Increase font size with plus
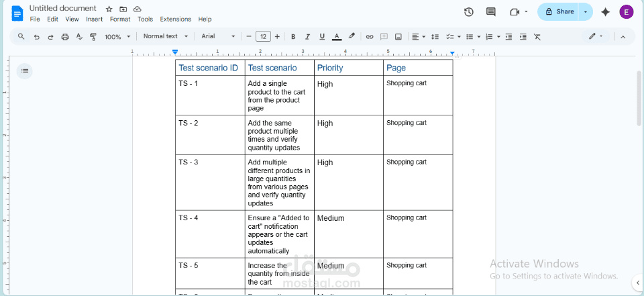644x296 pixels. point(277,37)
